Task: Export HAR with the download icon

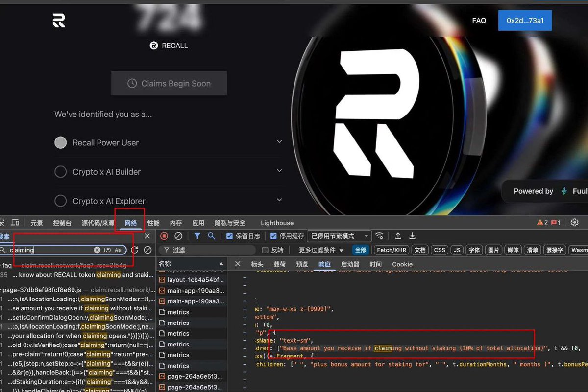Action: (412, 236)
